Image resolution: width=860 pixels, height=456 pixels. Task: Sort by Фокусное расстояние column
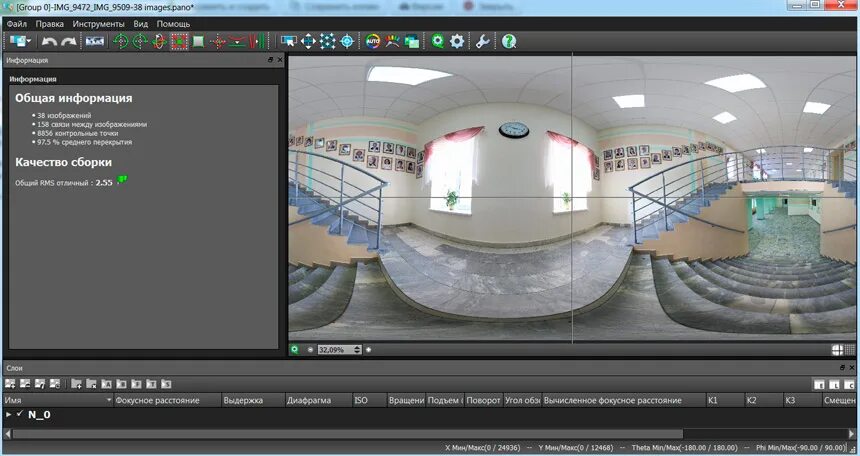(x=167, y=401)
